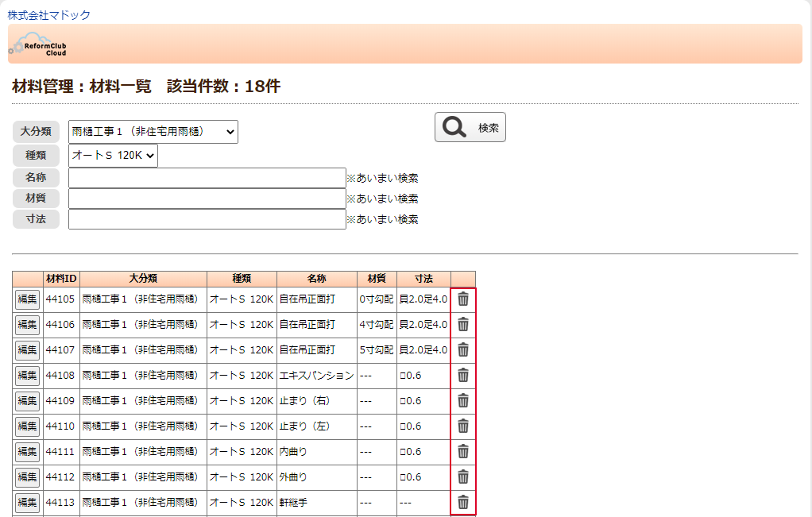Viewport: 812px width, 517px height.
Task: Remove material 44107 using trash icon
Action: 463,350
